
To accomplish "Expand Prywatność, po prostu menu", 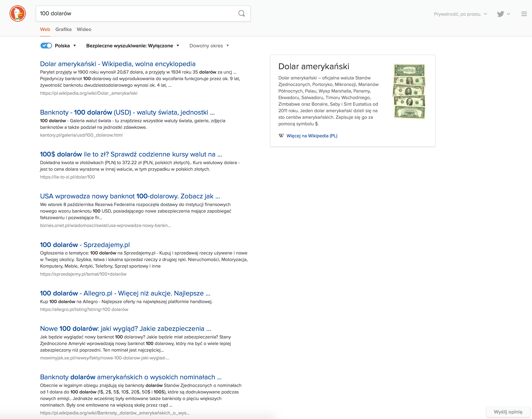I will 460,14.
